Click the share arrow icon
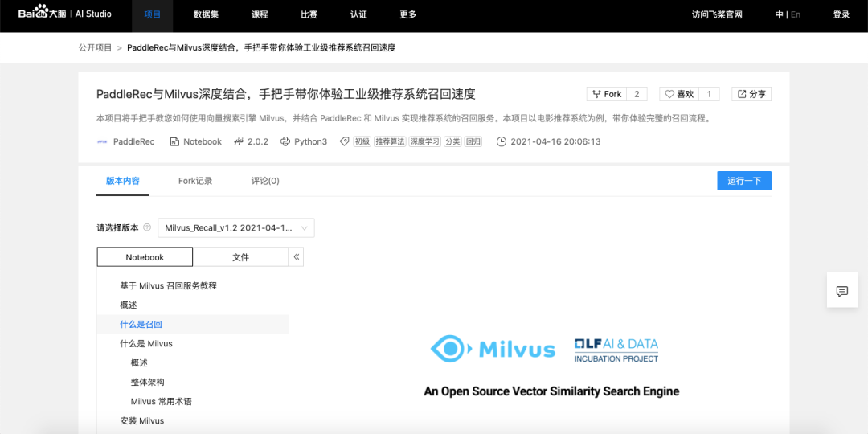 click(x=742, y=94)
